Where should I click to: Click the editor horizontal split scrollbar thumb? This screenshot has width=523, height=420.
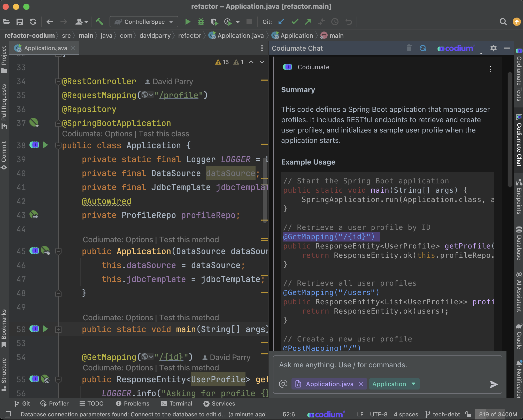click(265, 190)
